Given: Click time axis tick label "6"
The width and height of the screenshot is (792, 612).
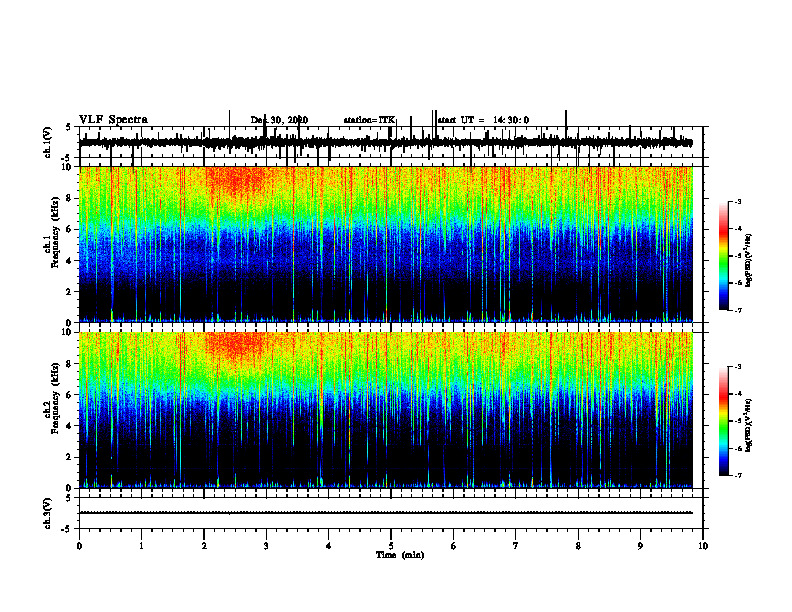Looking at the screenshot, I should [x=454, y=546].
